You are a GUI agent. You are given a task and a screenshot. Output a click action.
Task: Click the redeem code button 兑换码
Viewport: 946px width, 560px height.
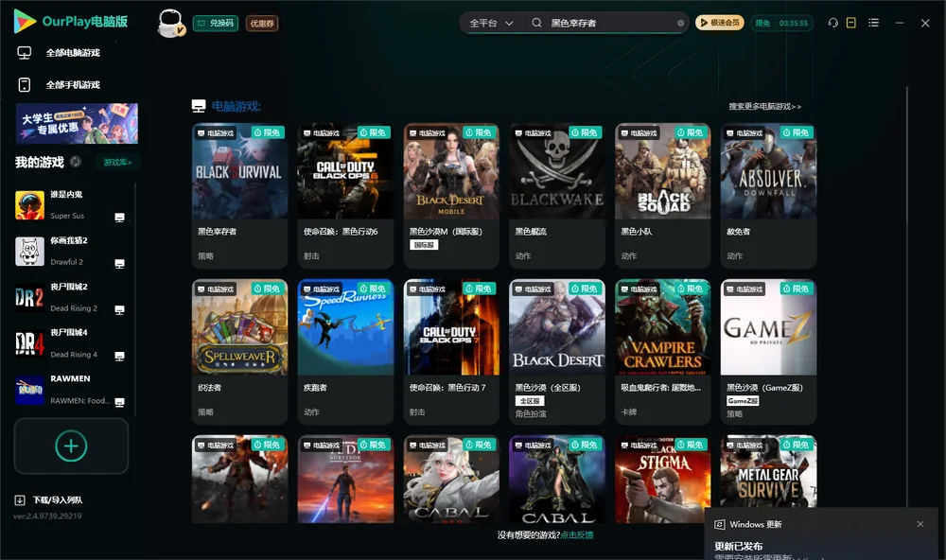point(216,23)
